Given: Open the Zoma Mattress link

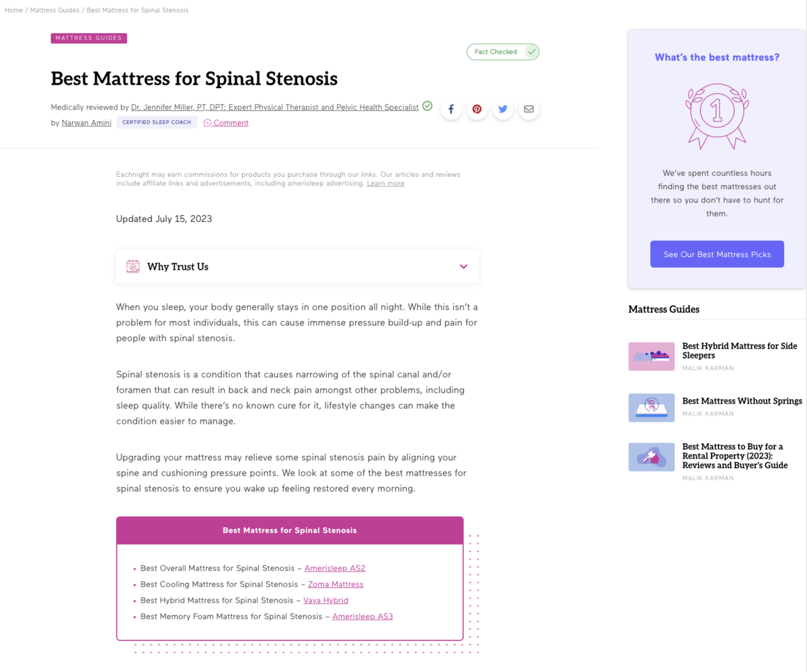Looking at the screenshot, I should (x=336, y=585).
